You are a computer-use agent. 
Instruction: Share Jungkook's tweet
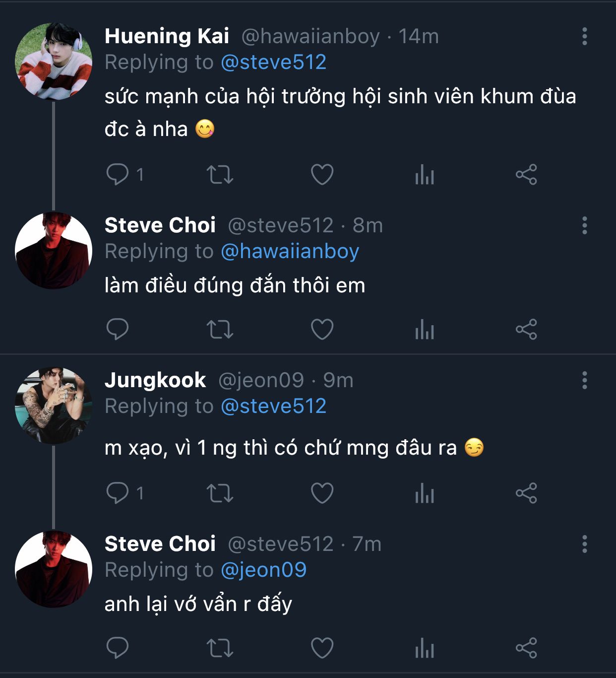[x=526, y=493]
